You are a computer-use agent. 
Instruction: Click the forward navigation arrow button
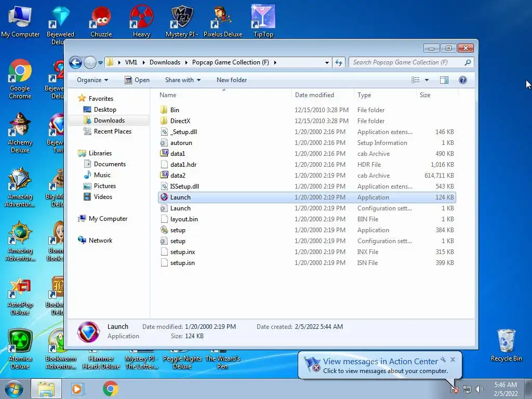[x=90, y=62]
